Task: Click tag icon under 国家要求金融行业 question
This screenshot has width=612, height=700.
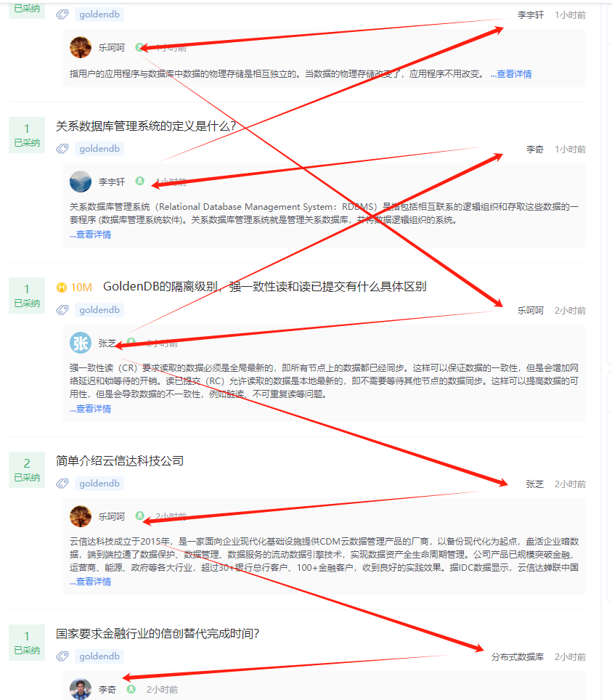Action: point(62,656)
